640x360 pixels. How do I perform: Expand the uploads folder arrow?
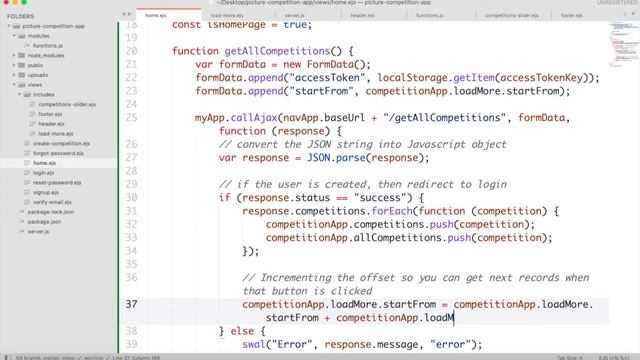click(x=14, y=75)
